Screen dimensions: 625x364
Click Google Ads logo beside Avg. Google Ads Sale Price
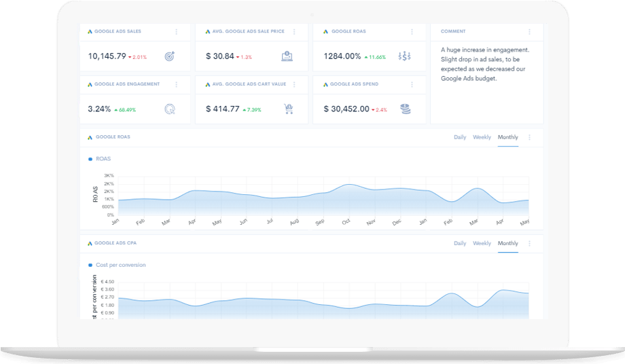tap(208, 31)
